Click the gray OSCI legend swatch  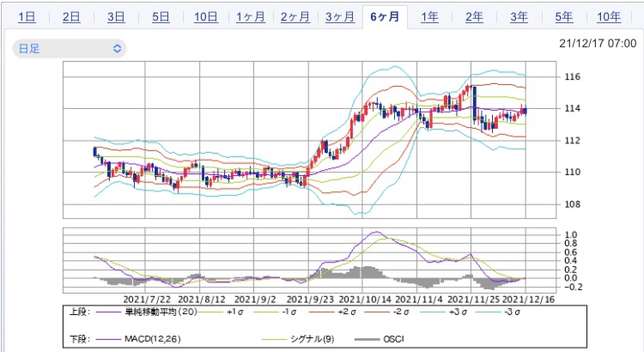pyautogui.click(x=367, y=340)
